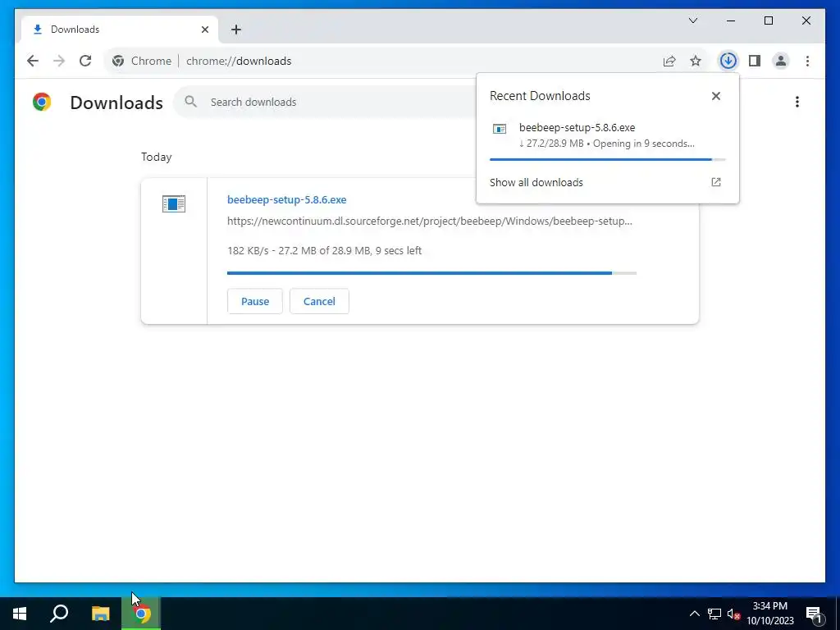Go back using the browser back arrow
The height and width of the screenshot is (630, 840).
click(33, 61)
